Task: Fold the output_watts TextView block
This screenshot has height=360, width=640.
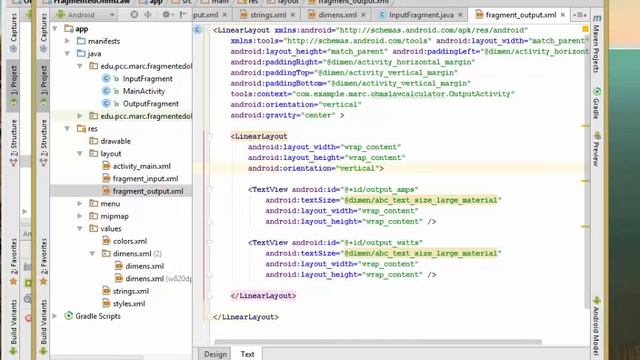Action: pos(210,242)
